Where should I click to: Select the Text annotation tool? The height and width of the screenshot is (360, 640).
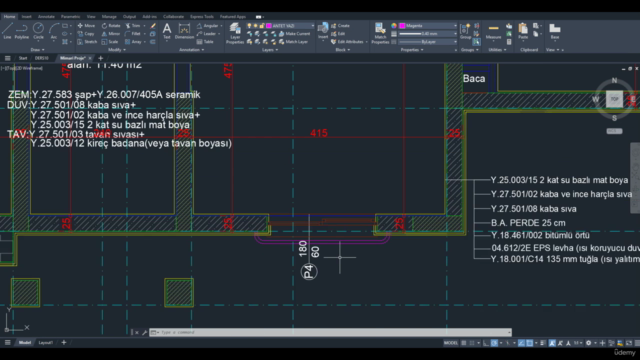pos(167,31)
